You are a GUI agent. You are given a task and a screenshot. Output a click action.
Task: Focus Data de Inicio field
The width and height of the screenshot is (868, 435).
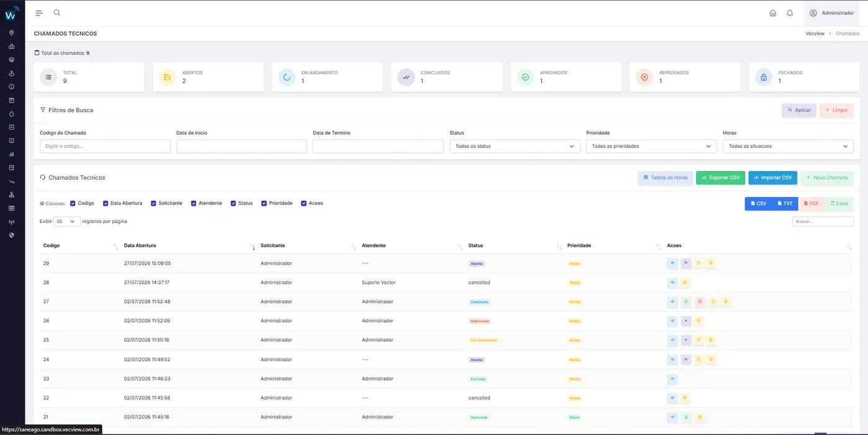click(242, 146)
